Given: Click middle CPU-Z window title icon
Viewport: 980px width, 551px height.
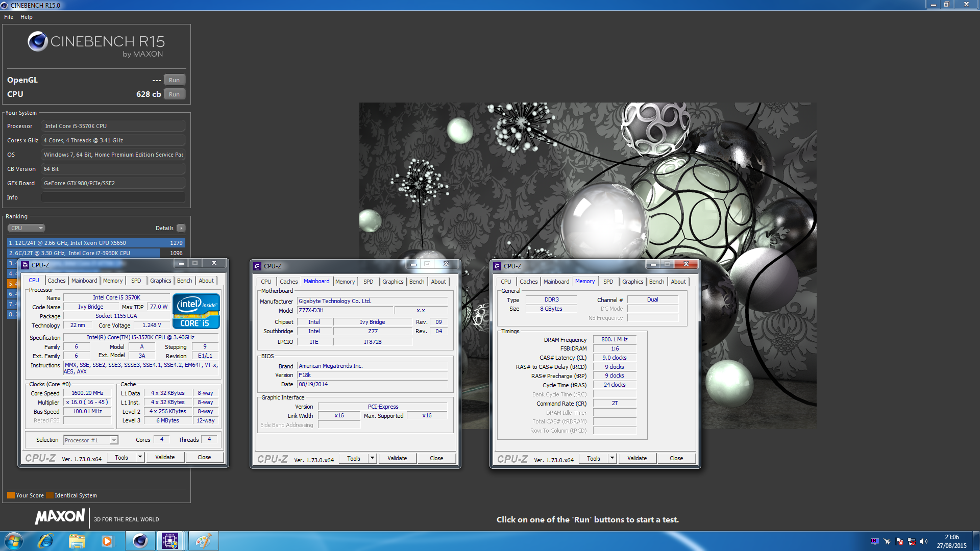Looking at the screenshot, I should 257,266.
